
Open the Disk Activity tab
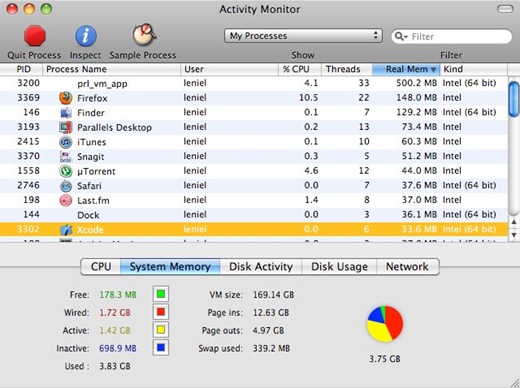pos(261,267)
